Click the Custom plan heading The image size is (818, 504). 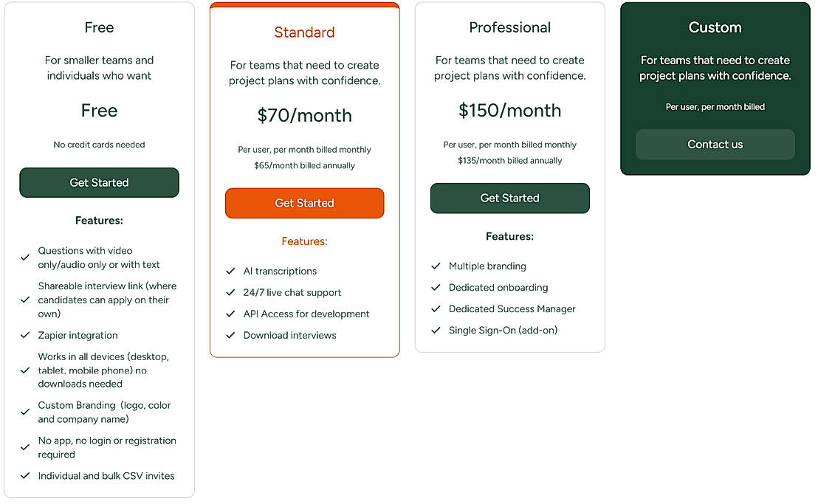[715, 27]
